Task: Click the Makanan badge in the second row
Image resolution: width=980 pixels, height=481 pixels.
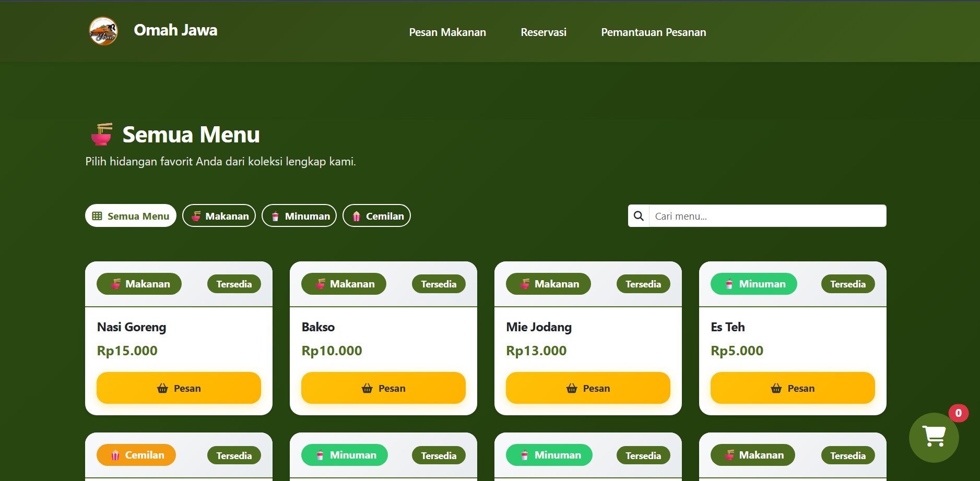Action: tap(752, 455)
